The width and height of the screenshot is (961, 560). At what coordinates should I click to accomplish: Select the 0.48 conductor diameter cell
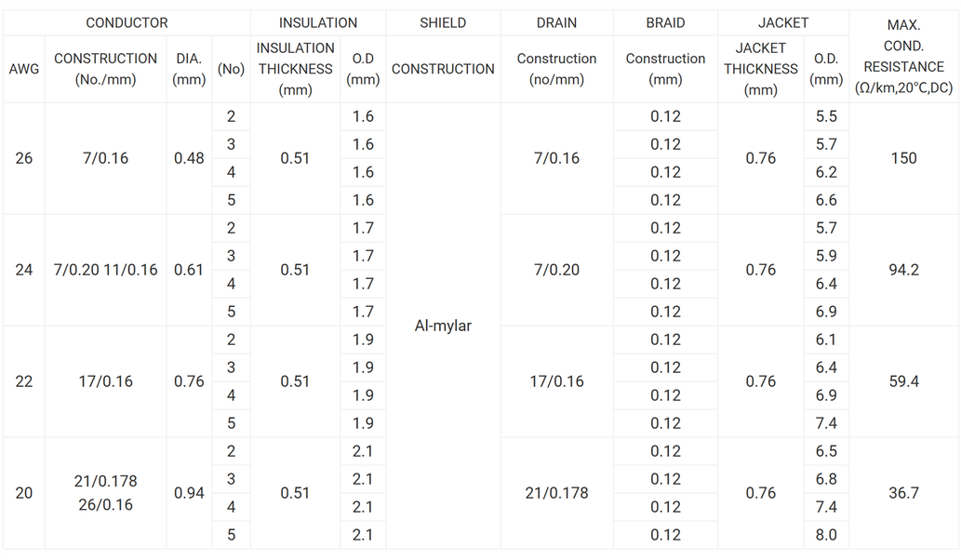pos(189,158)
